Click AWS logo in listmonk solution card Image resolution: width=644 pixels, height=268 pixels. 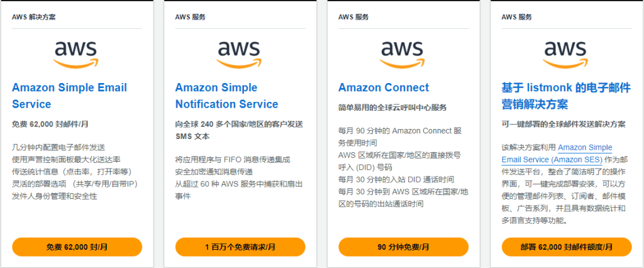pyautogui.click(x=565, y=53)
